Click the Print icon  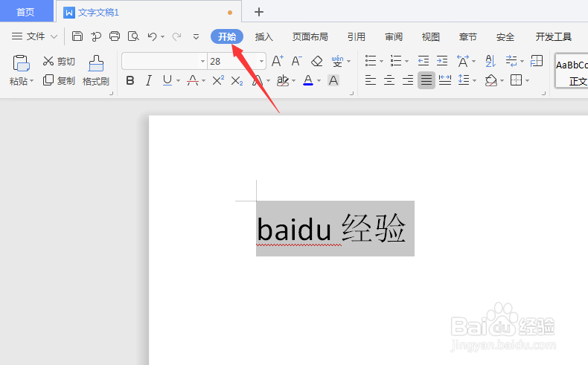115,36
